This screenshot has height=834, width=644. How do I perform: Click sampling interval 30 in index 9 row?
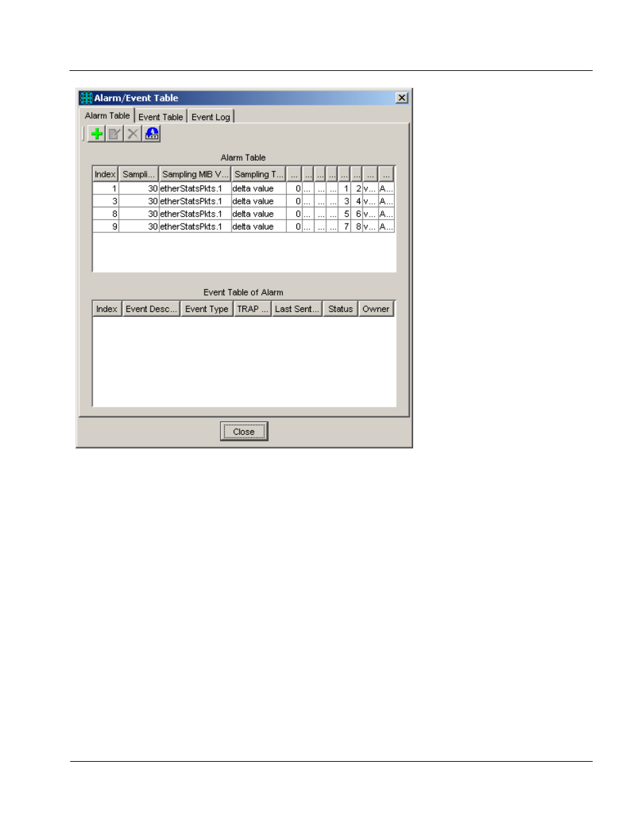point(139,227)
